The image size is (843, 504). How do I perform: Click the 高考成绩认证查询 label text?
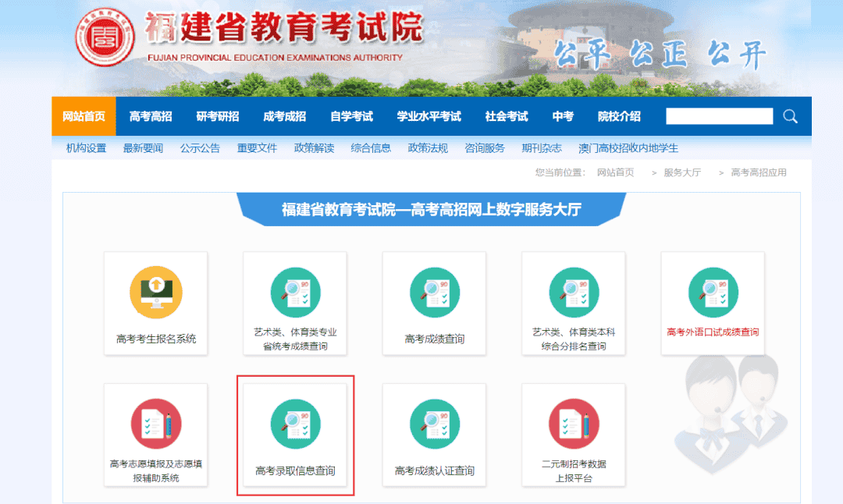(435, 470)
